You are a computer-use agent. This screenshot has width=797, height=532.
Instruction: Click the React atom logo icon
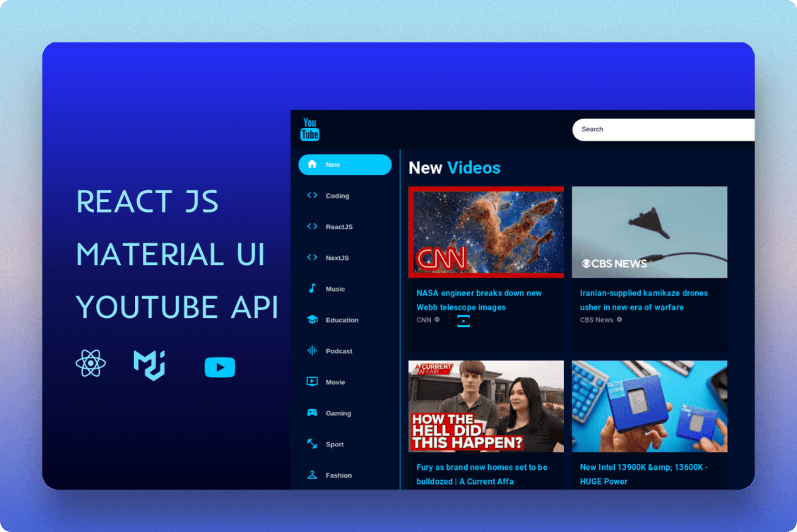[91, 363]
